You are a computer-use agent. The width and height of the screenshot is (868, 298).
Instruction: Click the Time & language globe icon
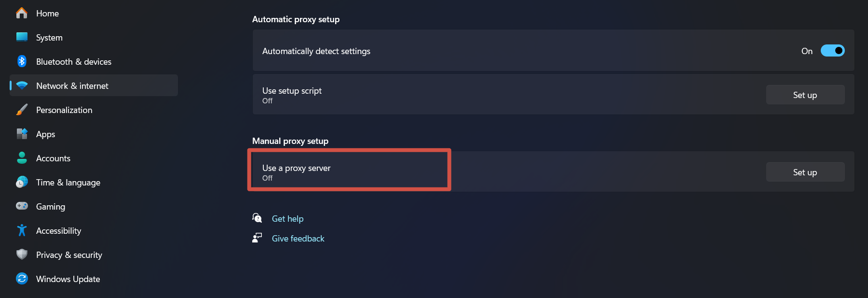[22, 182]
